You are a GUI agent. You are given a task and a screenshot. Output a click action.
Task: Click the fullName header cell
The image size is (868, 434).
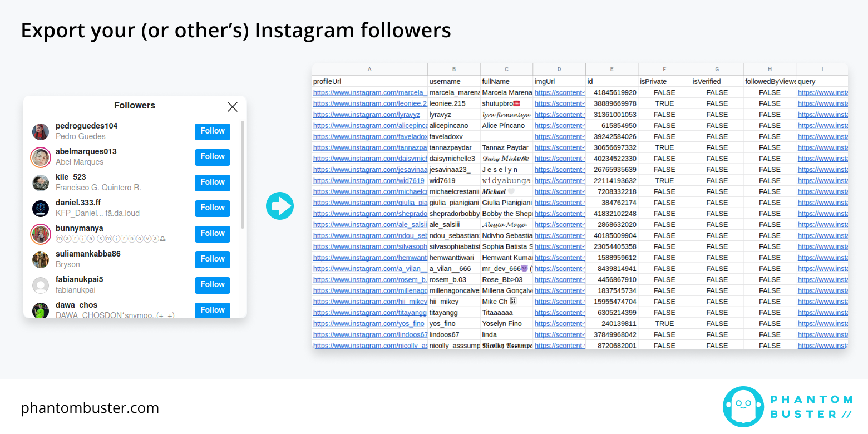(x=506, y=81)
